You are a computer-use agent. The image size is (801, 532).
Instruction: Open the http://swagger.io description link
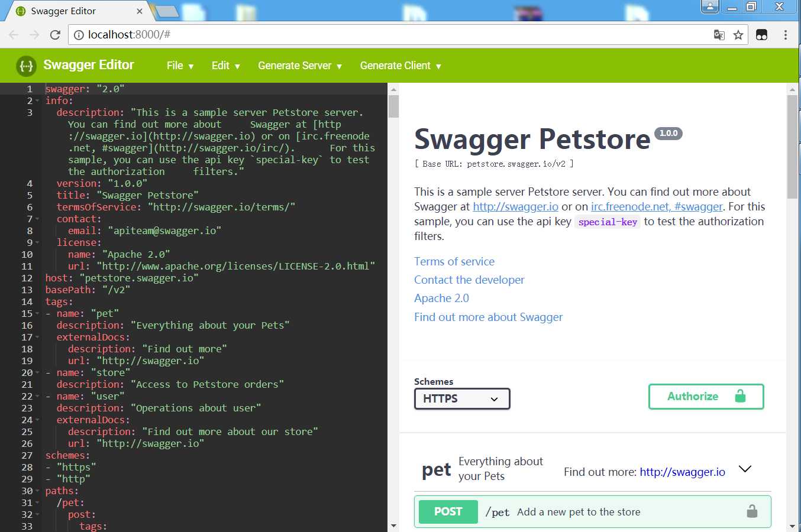(x=515, y=206)
